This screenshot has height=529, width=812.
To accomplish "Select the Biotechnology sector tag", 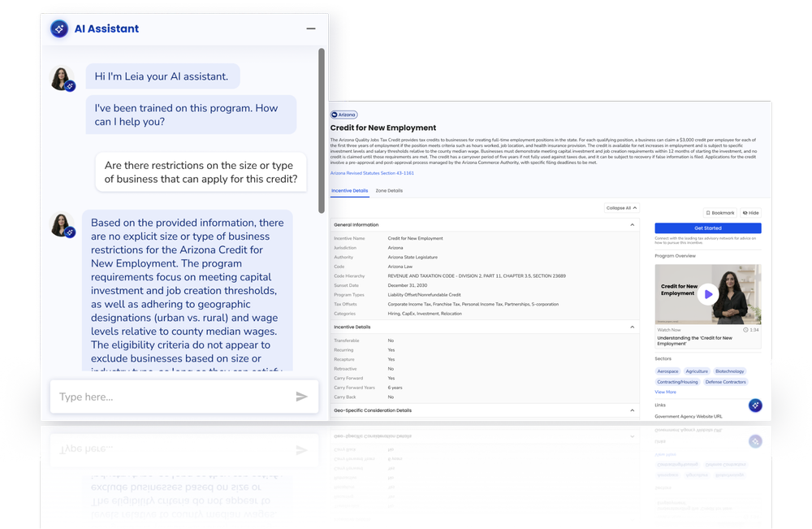I will click(x=729, y=371).
